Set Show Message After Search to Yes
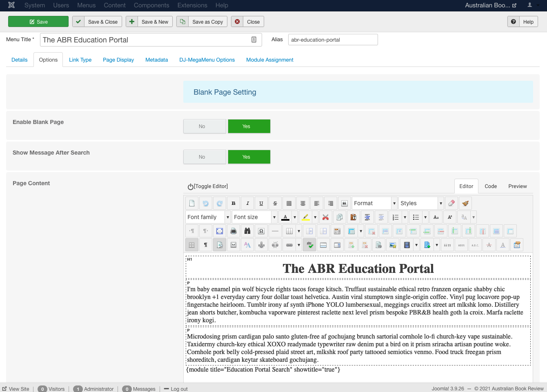Screen dimensions: 547x392 click(x=249, y=157)
